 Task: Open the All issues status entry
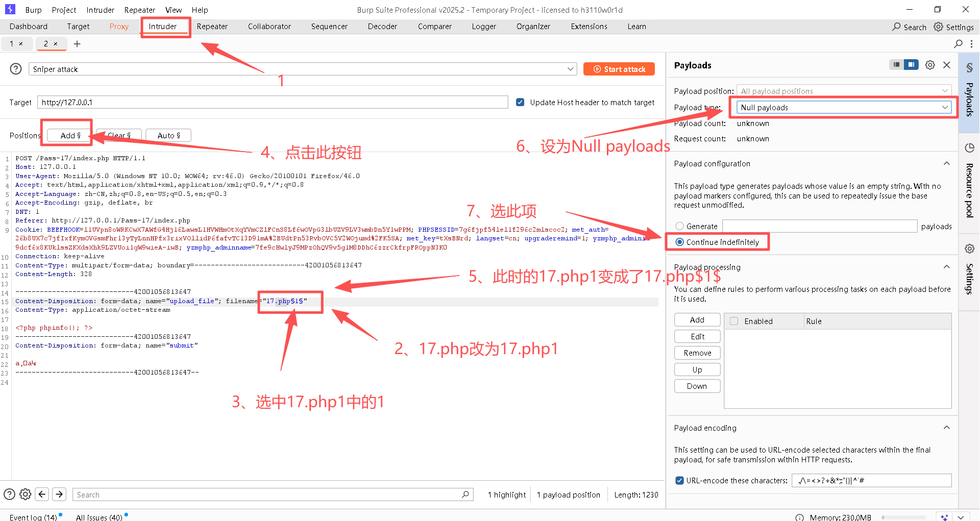click(99, 517)
